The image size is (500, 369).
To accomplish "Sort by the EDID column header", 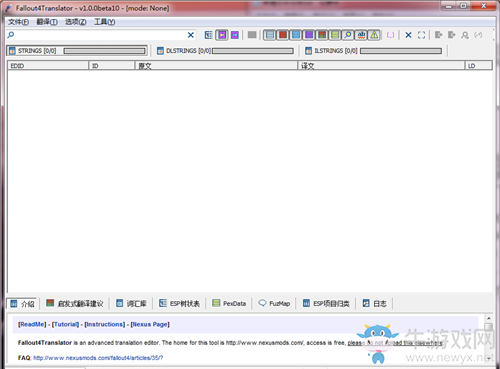I will coord(48,66).
